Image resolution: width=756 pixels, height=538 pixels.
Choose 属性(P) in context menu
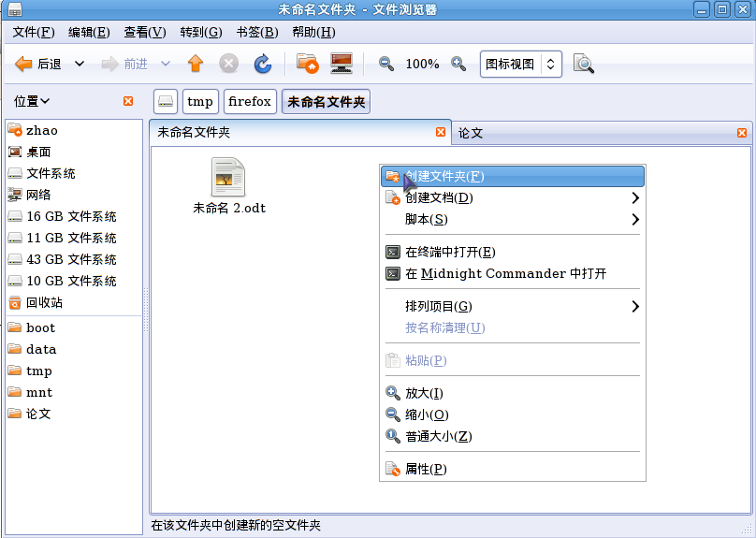(513, 469)
